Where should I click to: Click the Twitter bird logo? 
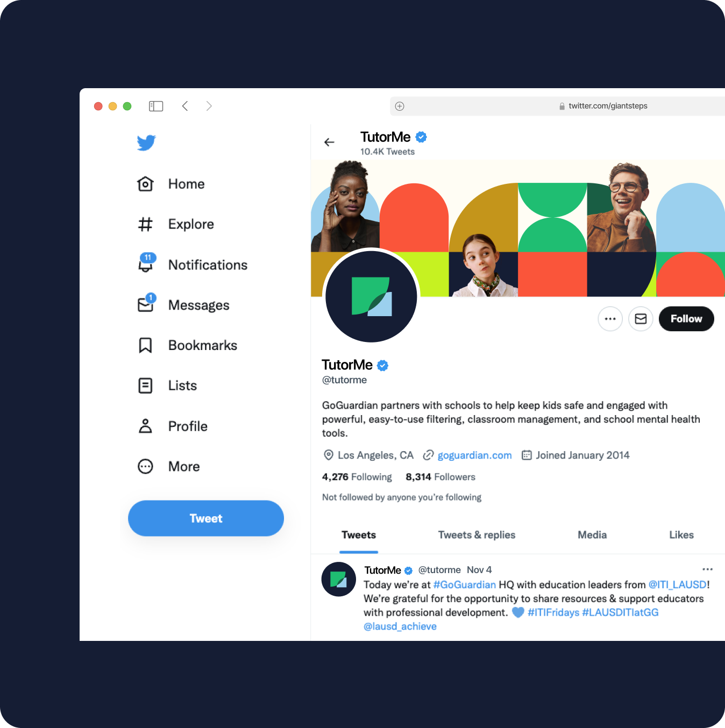point(146,142)
